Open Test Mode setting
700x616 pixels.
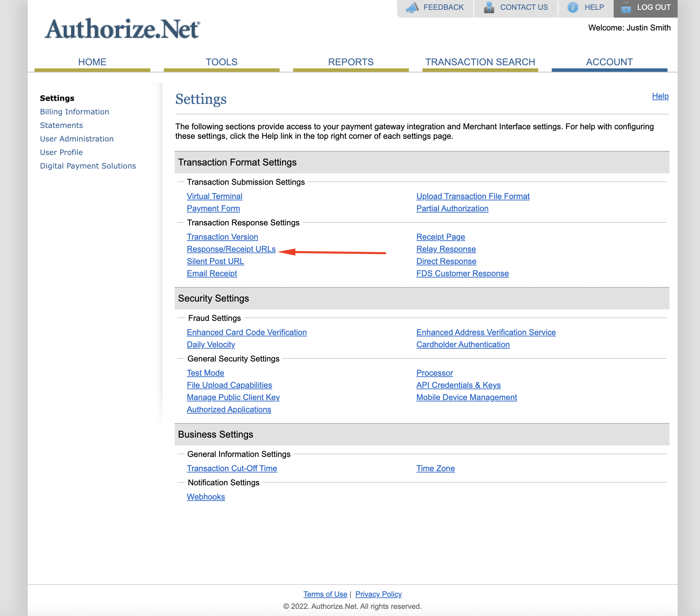[x=205, y=373]
